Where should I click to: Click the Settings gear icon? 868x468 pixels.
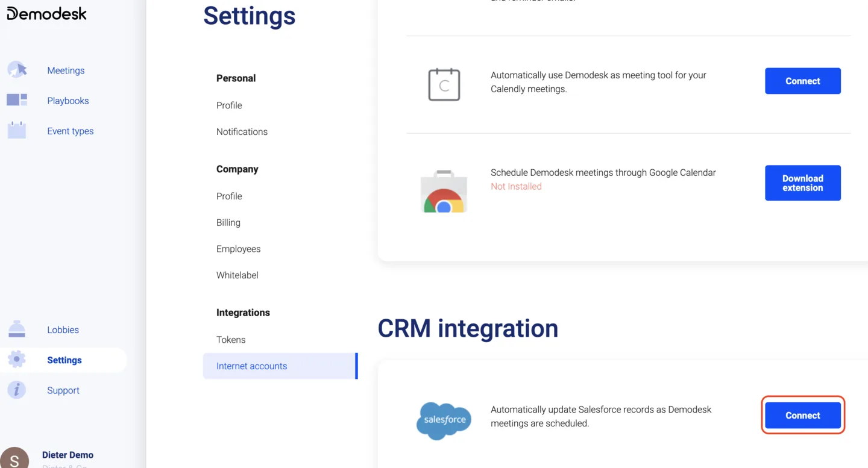[17, 360]
